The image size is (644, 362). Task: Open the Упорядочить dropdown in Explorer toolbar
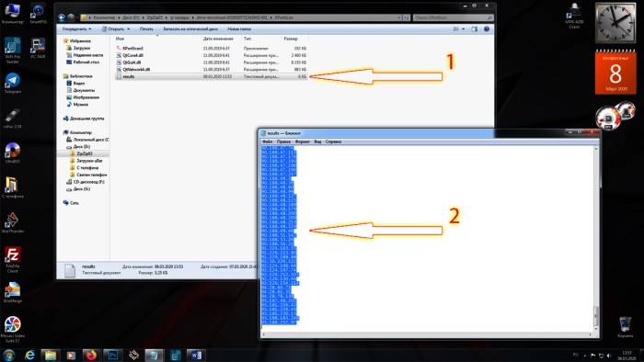tap(76, 29)
